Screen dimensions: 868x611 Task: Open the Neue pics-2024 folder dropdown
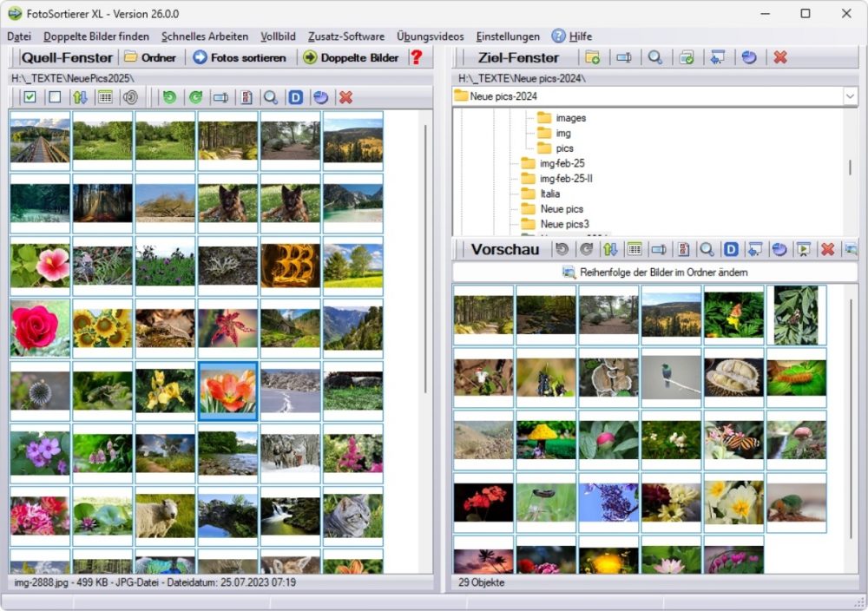850,96
